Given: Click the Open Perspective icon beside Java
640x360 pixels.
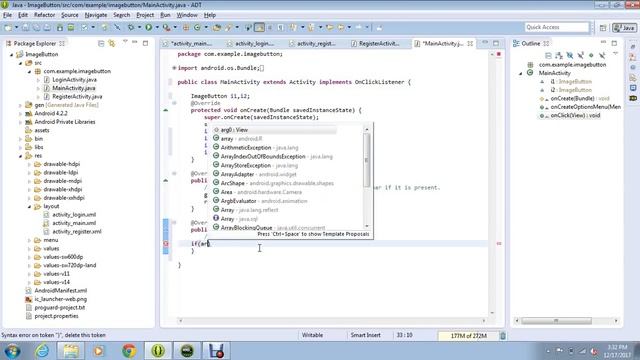Looking at the screenshot, I should [603, 28].
